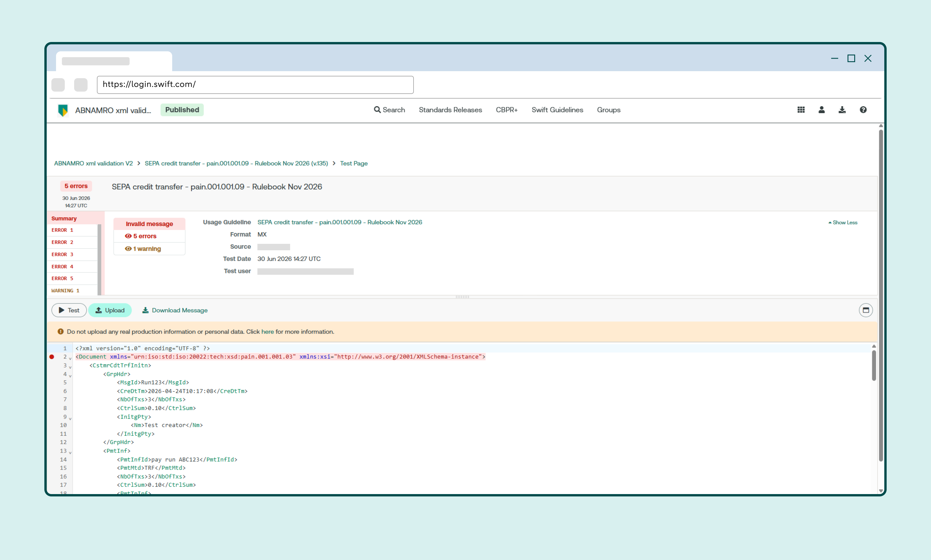The height and width of the screenshot is (560, 931).
Task: Click the page scrollbar up arrow
Action: click(881, 126)
